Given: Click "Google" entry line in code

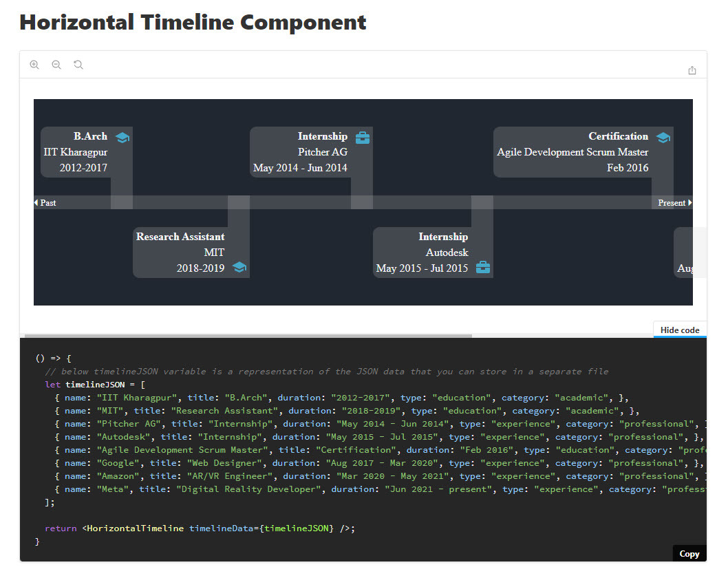Looking at the screenshot, I should coord(378,463).
